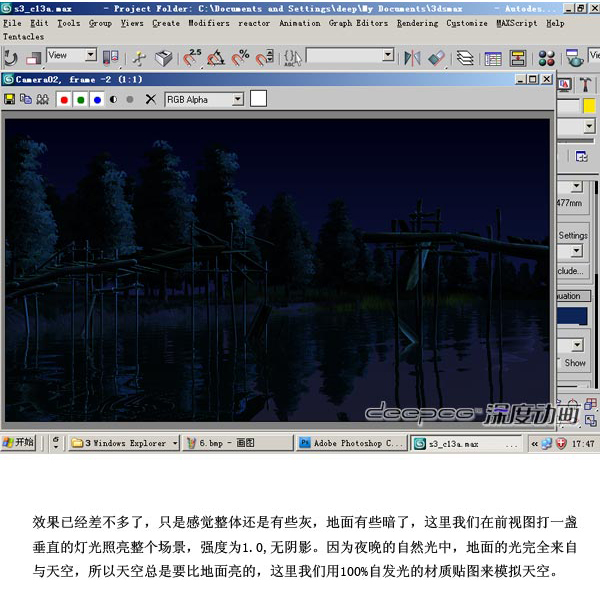
Task: Click the white color swatch in render window
Action: [x=258, y=99]
